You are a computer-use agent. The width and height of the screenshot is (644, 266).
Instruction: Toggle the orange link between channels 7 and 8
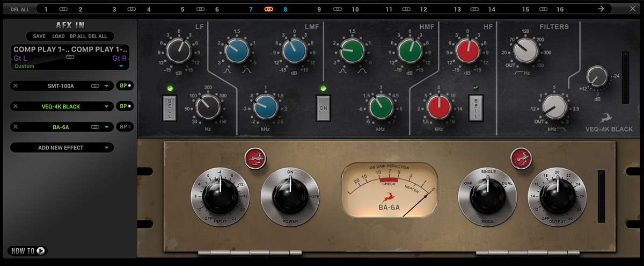point(269,9)
